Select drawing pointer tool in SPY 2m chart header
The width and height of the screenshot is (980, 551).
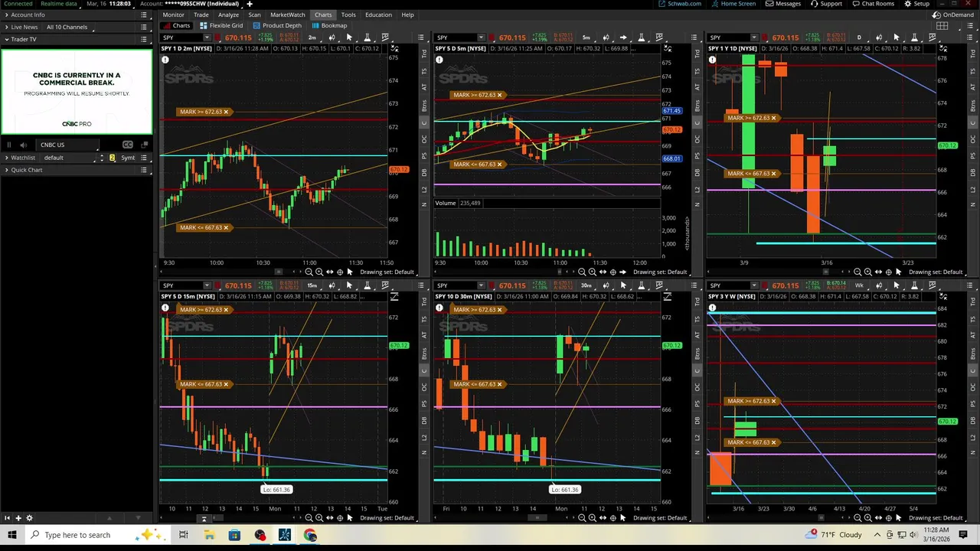(349, 37)
